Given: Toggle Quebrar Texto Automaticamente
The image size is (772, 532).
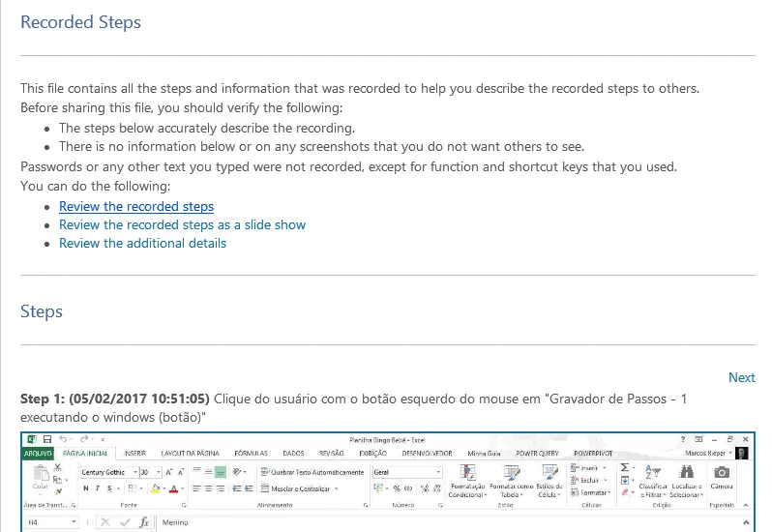Looking at the screenshot, I should [x=312, y=472].
